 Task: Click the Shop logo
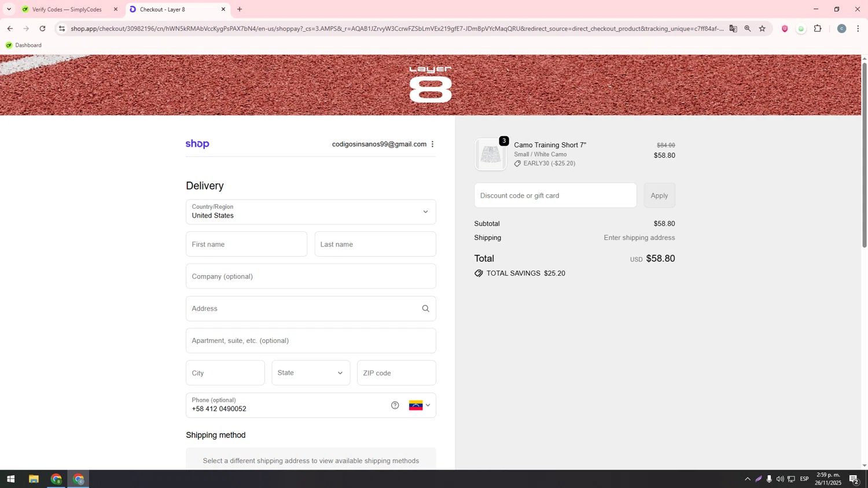point(197,144)
